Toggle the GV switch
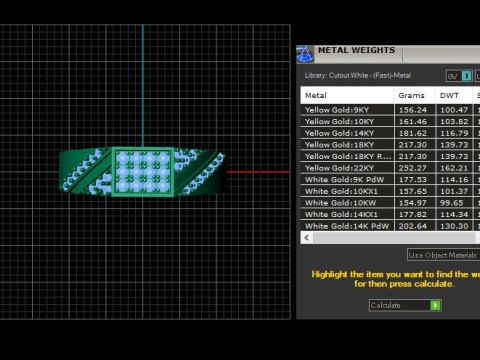 460,76
